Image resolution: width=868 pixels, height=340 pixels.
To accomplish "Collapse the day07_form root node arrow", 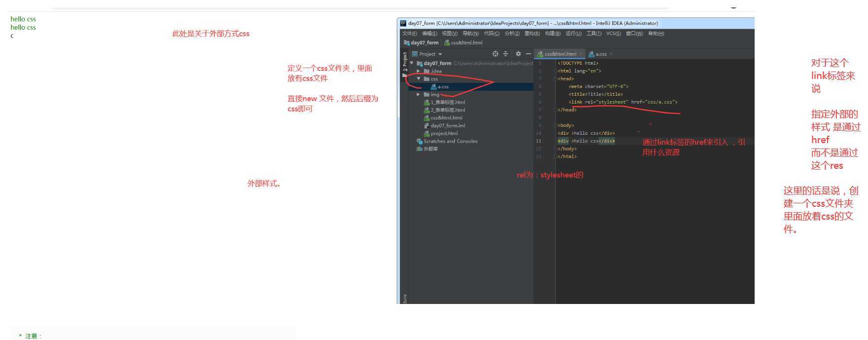I will [x=412, y=63].
